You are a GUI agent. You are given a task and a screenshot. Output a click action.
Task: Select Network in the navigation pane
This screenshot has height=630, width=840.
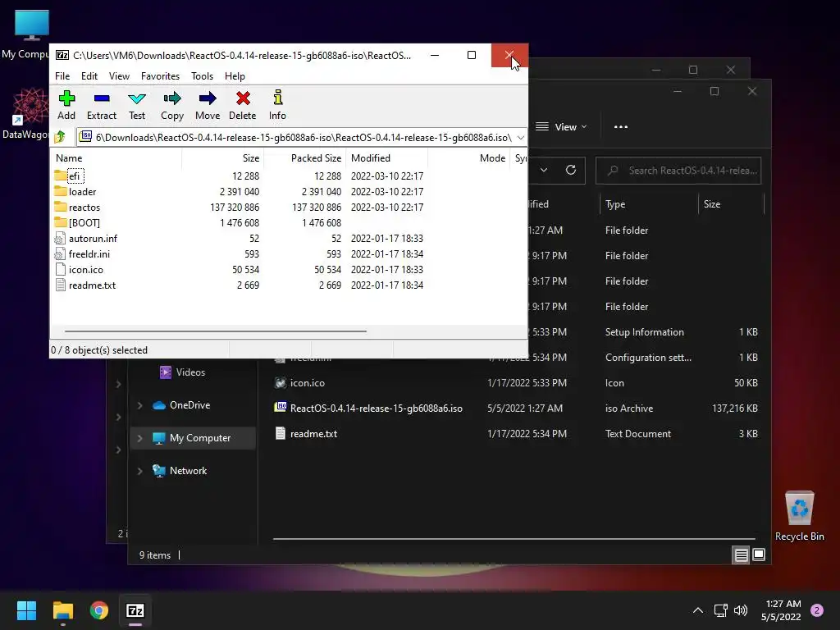(x=180, y=471)
